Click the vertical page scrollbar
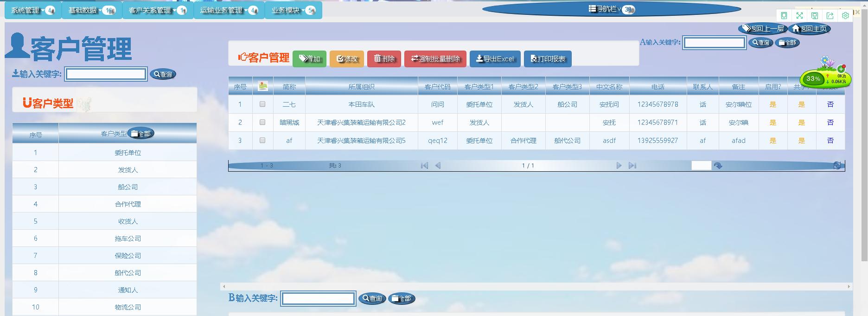This screenshot has width=868, height=316. [864, 135]
